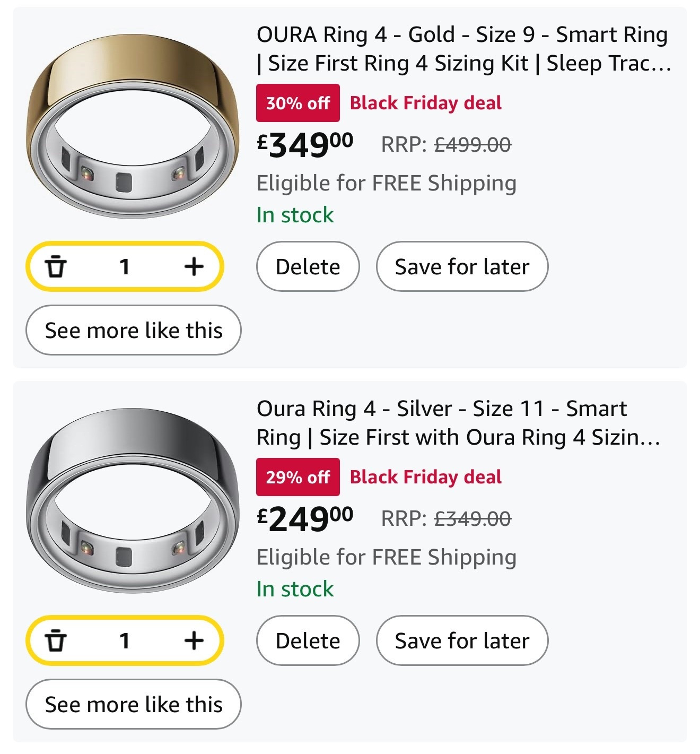Open the Silver ring quantity selector
Viewport: 700px width, 754px height.
(125, 640)
